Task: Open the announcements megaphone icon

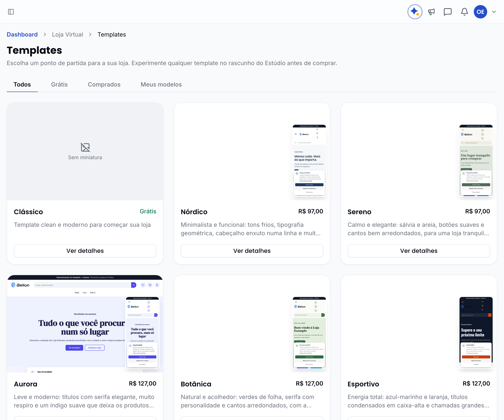Action: pos(431,12)
